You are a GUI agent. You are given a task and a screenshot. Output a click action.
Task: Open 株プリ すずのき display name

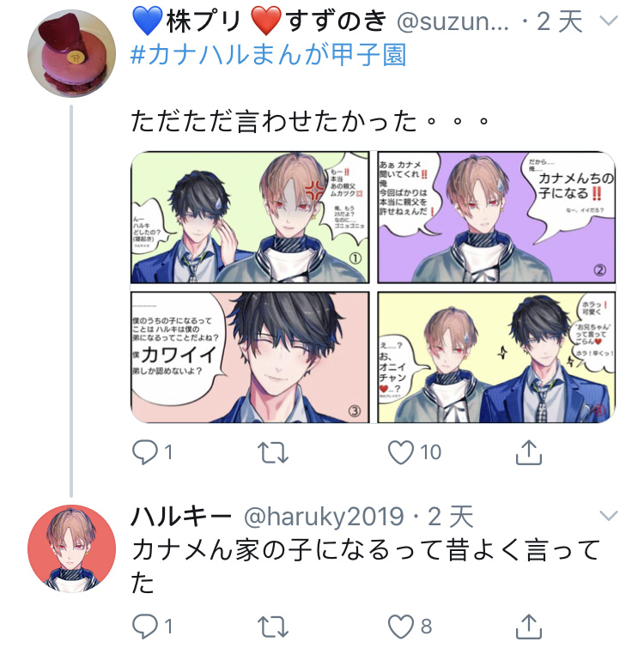pos(259,21)
